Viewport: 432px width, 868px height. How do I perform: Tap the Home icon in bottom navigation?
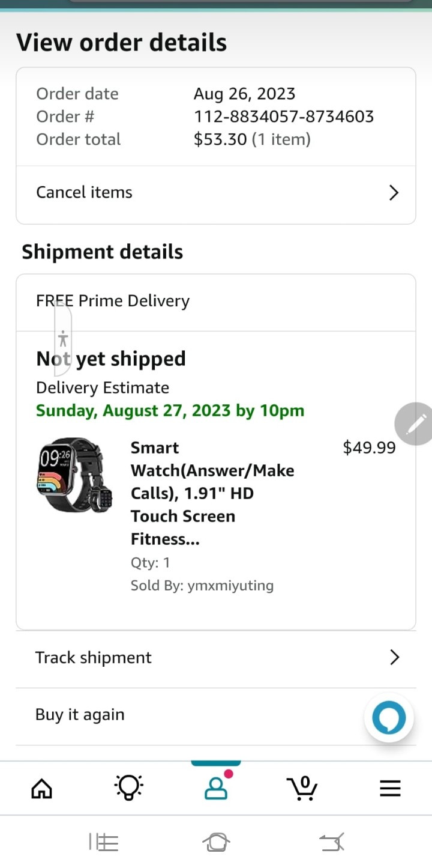[41, 788]
